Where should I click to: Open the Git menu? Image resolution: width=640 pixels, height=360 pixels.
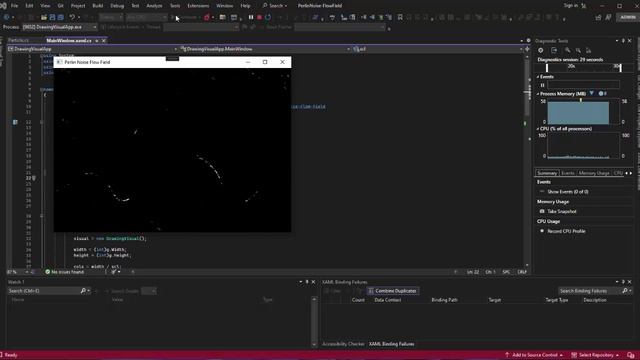coord(60,6)
